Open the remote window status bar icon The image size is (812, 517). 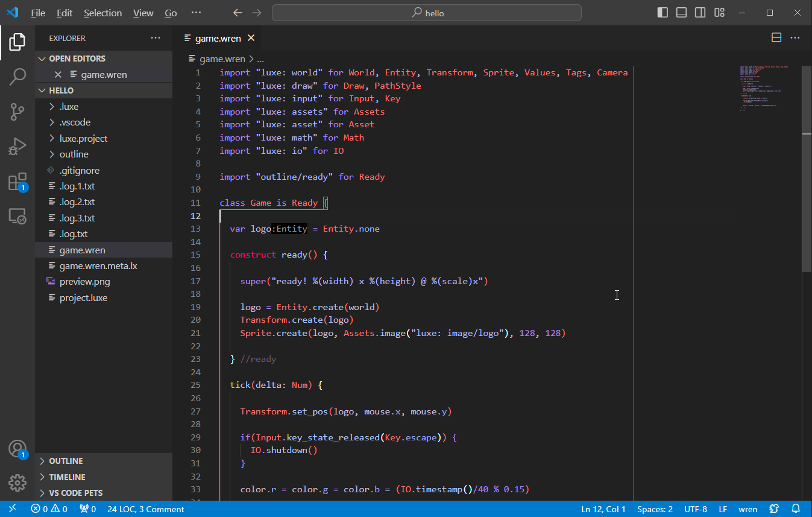(12, 509)
